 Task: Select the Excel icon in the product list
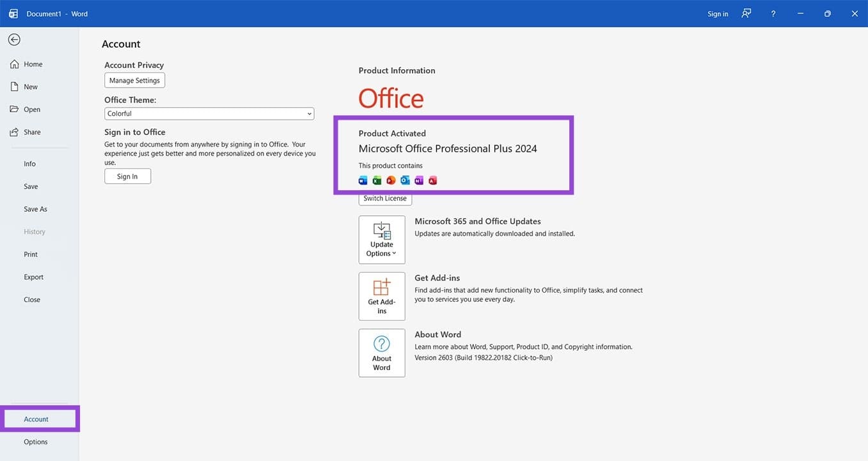(x=377, y=180)
